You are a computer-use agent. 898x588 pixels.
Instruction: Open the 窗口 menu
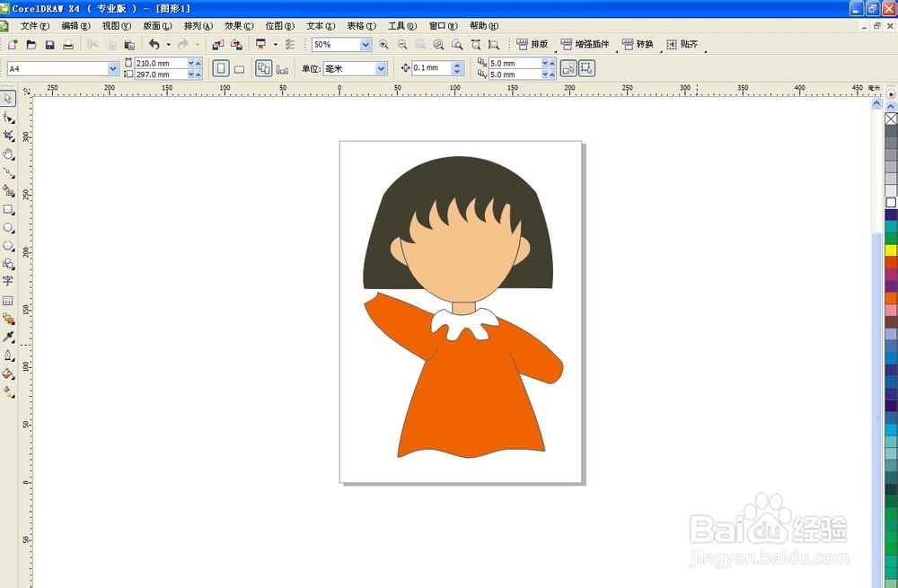point(444,26)
